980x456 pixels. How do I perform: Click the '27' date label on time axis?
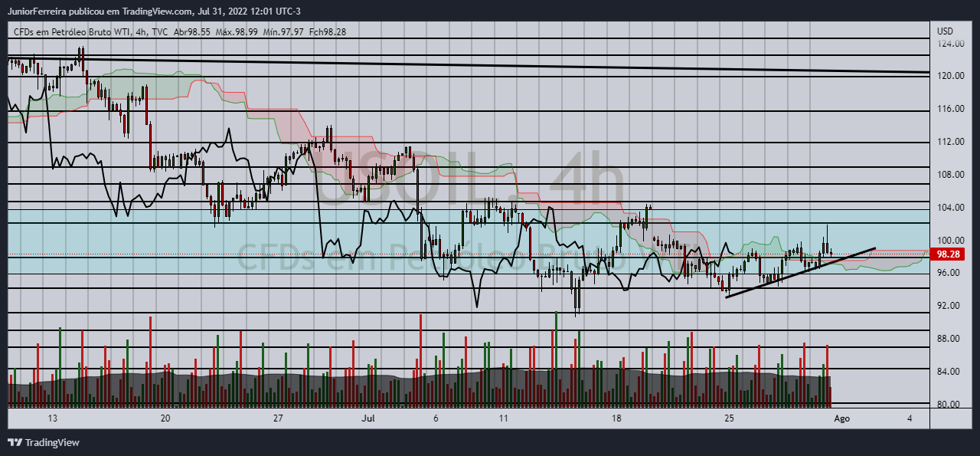278,418
